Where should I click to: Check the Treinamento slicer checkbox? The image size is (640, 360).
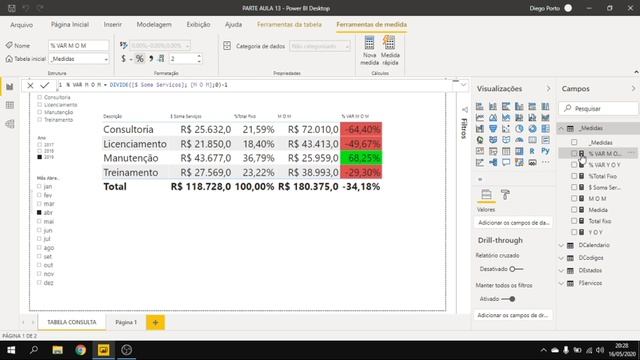40,120
